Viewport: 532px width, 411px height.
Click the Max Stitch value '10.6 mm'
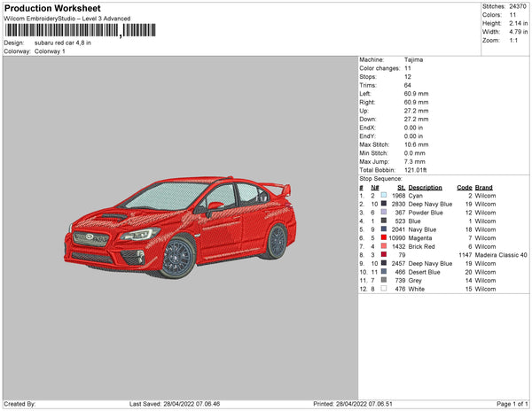coord(417,144)
